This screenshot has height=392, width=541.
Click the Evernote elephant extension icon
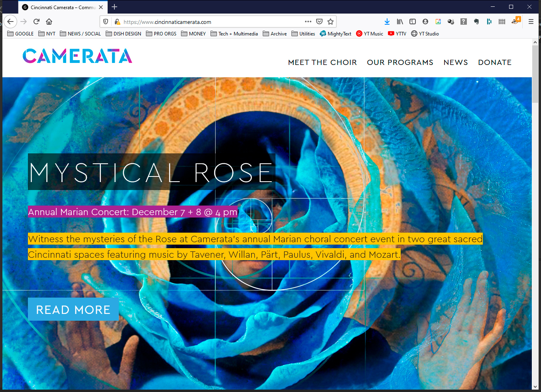476,22
